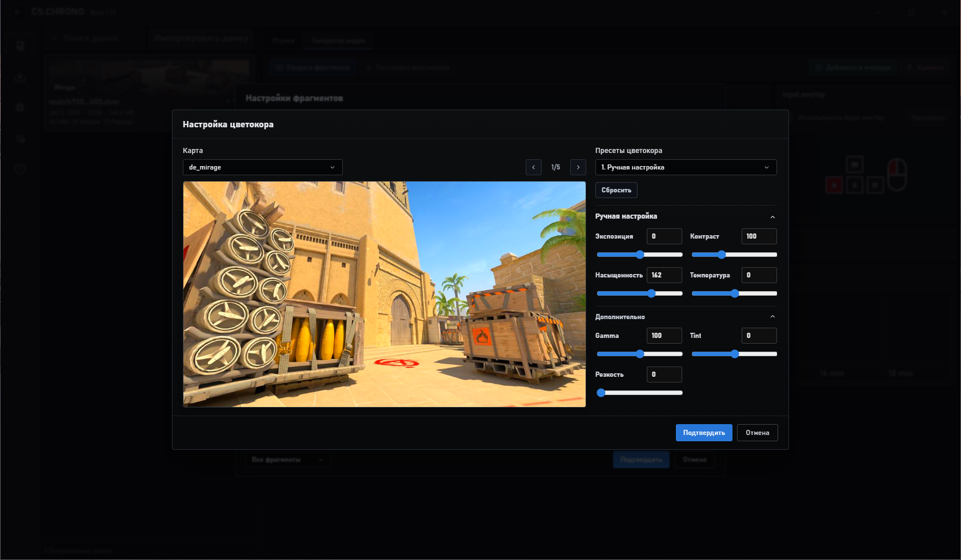Image resolution: width=961 pixels, height=560 pixels.
Task: Click the de_mirage preview image
Action: [385, 295]
